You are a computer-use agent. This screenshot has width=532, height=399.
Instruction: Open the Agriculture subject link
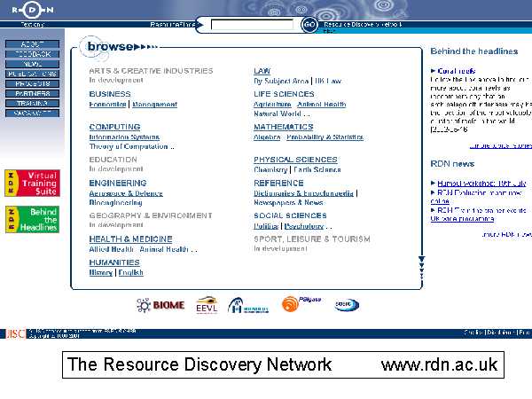[272, 104]
